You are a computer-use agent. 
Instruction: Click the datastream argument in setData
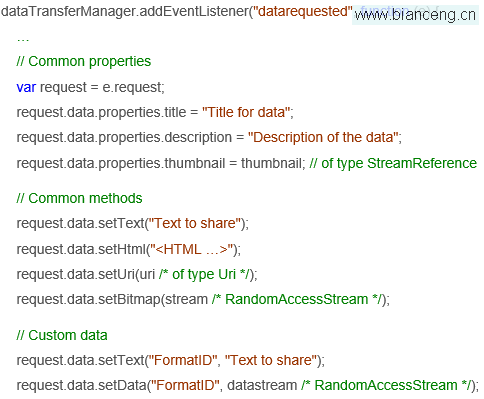(262, 385)
